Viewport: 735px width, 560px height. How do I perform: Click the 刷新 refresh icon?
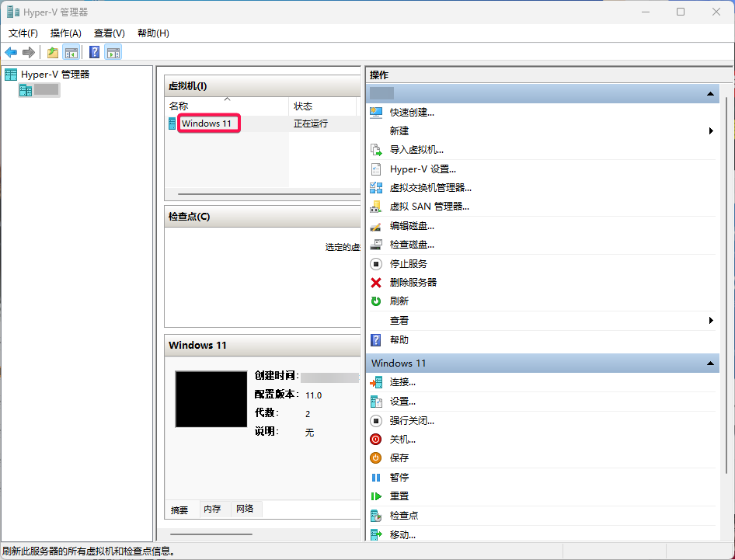377,301
